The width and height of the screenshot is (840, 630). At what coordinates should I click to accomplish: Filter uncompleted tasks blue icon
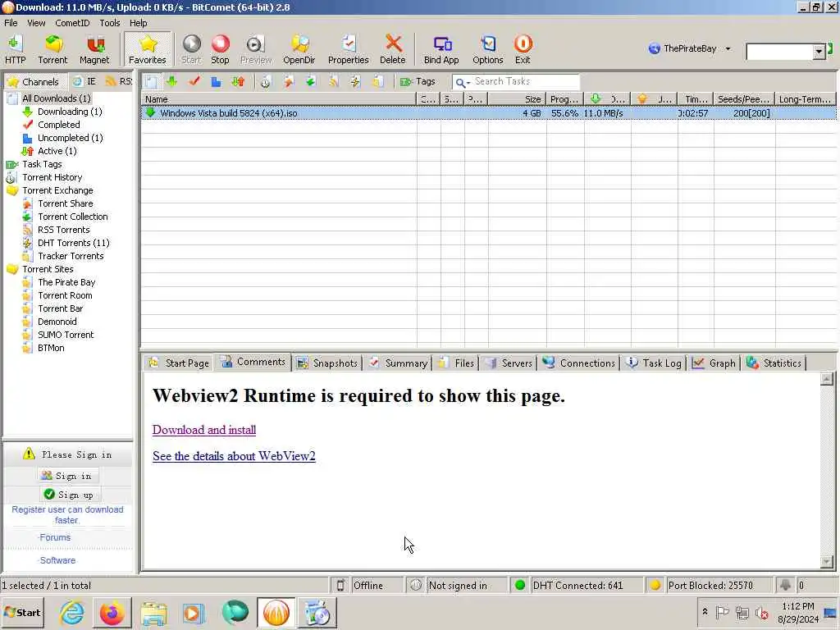pos(216,81)
